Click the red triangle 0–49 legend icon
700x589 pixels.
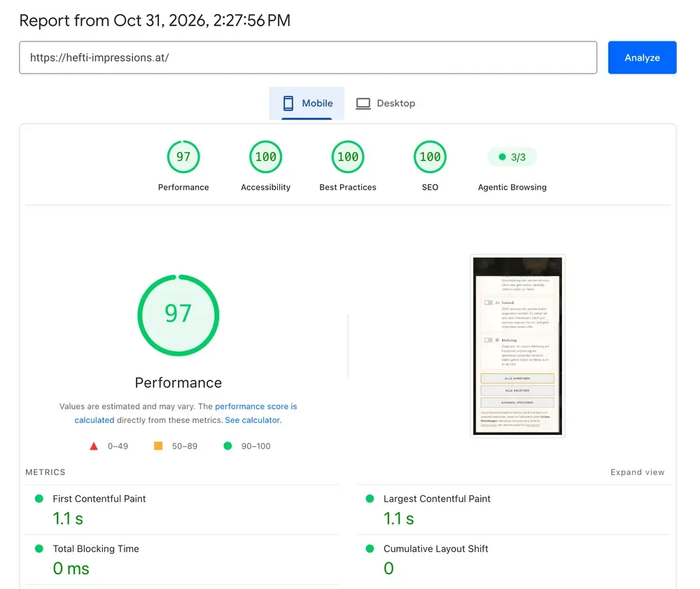pyautogui.click(x=94, y=446)
